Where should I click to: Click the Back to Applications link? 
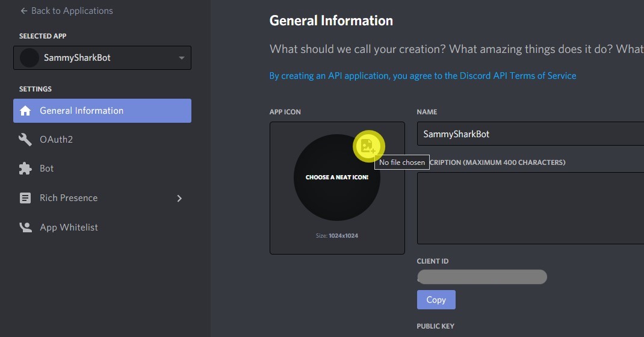[x=72, y=11]
